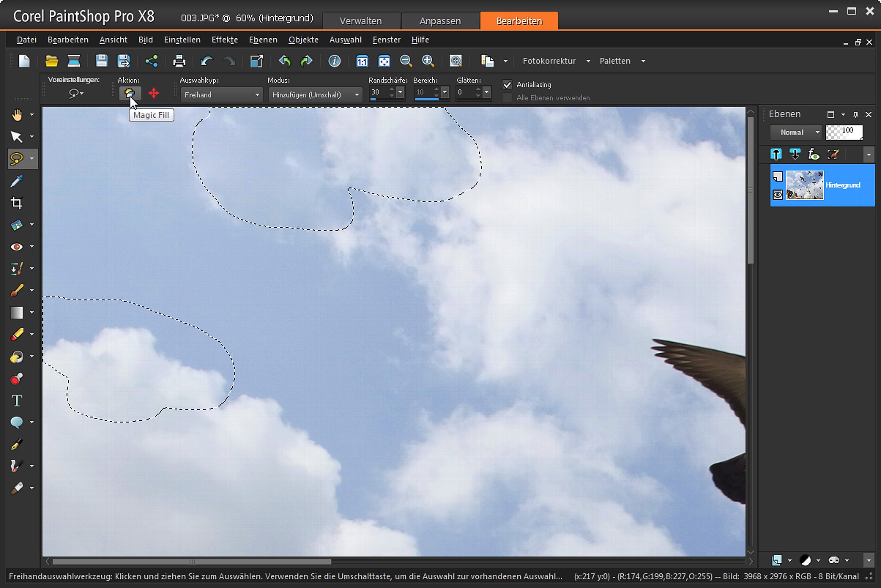Click the Magic Fill action button
Image resolution: width=881 pixels, height=588 pixels.
pyautogui.click(x=130, y=94)
